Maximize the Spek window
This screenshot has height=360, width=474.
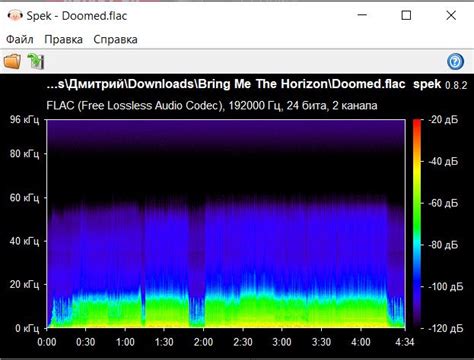click(x=406, y=15)
